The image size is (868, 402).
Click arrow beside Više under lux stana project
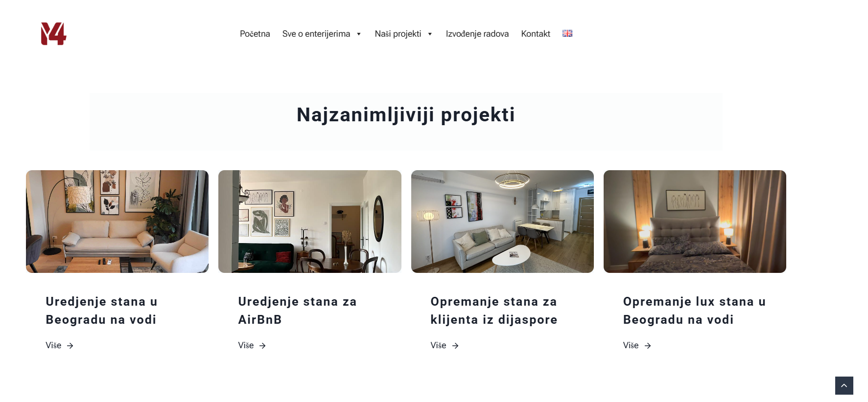pos(648,346)
